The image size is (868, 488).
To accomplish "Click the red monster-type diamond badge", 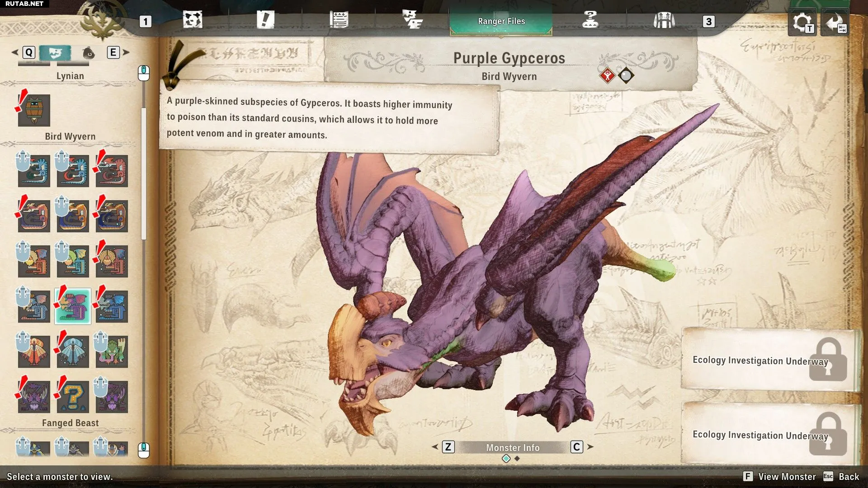I will tap(607, 76).
